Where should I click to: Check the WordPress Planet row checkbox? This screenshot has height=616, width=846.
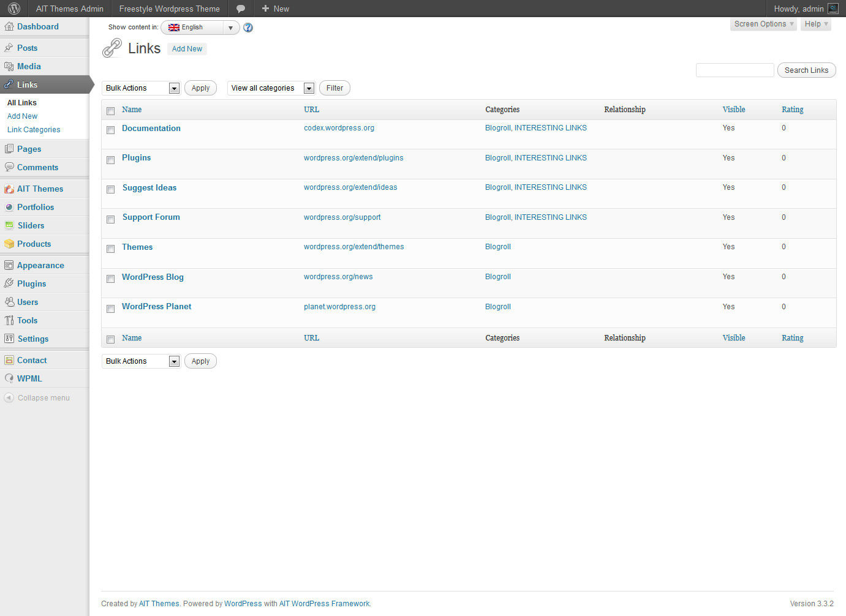point(111,309)
